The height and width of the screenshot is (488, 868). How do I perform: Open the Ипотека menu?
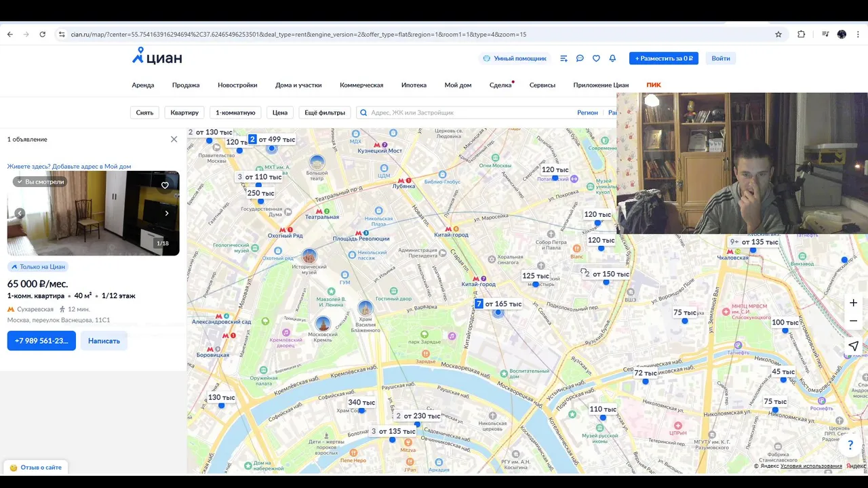coord(414,85)
